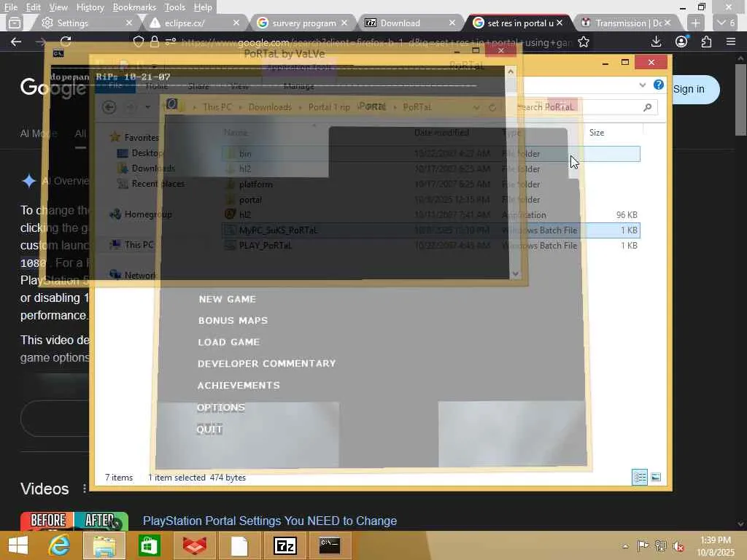Screen dimensions: 747x560
Task: Reload the current page
Action: [x=66, y=42]
